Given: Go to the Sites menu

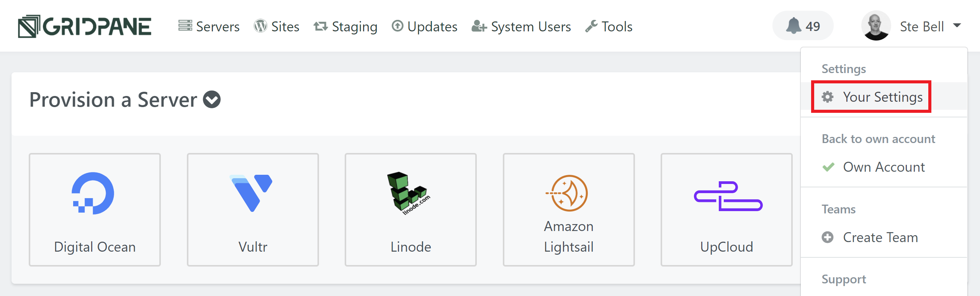Looking at the screenshot, I should 276,26.
